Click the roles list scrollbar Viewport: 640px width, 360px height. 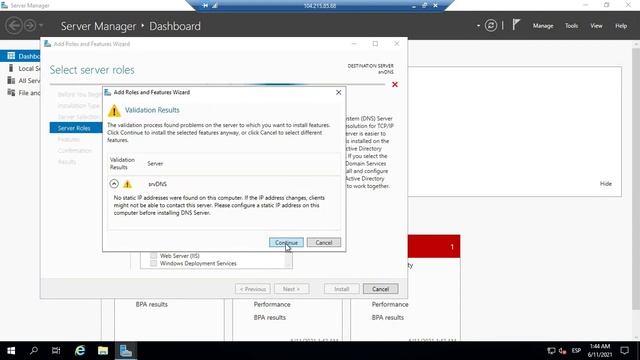288,260
